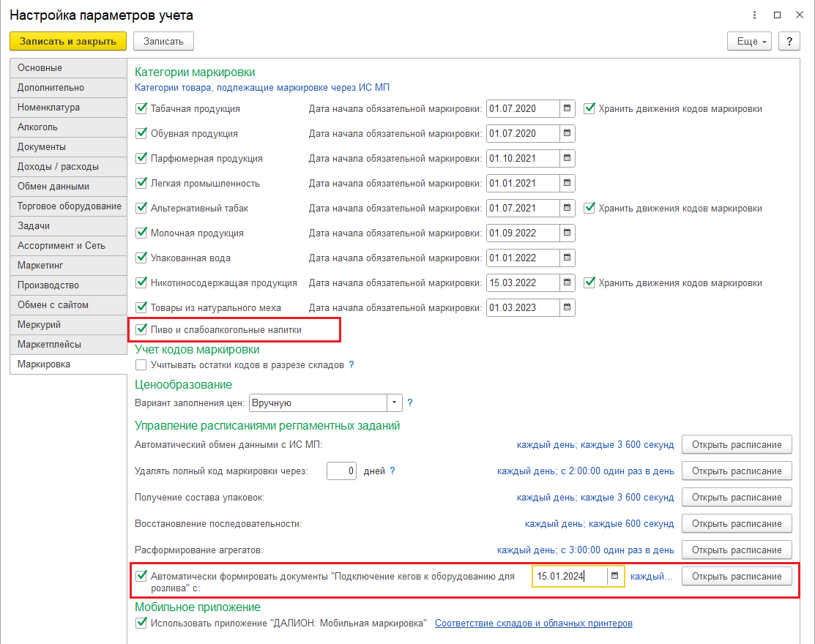The width and height of the screenshot is (815, 644).
Task: Toggle Обувная продукция checkbox
Action: pos(141,133)
